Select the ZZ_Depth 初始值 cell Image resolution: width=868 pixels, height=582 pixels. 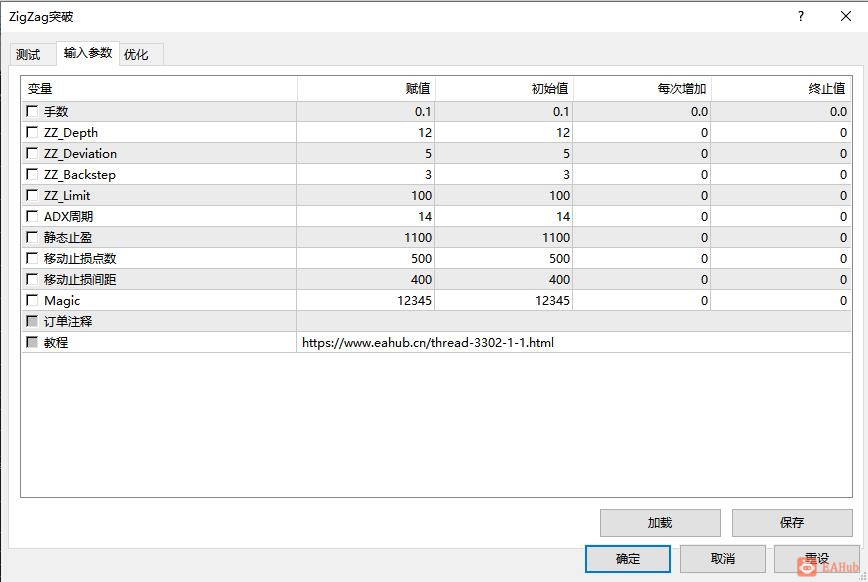coord(504,132)
